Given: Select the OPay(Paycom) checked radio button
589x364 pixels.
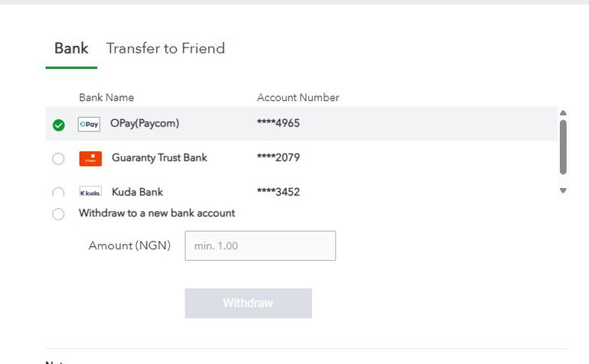Looking at the screenshot, I should click(58, 125).
